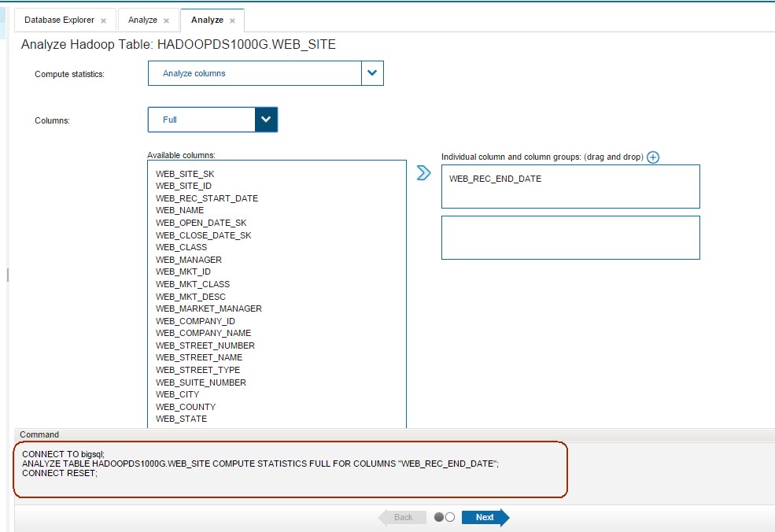
Task: Click the Columns dropdown chevron
Action: pyautogui.click(x=267, y=119)
